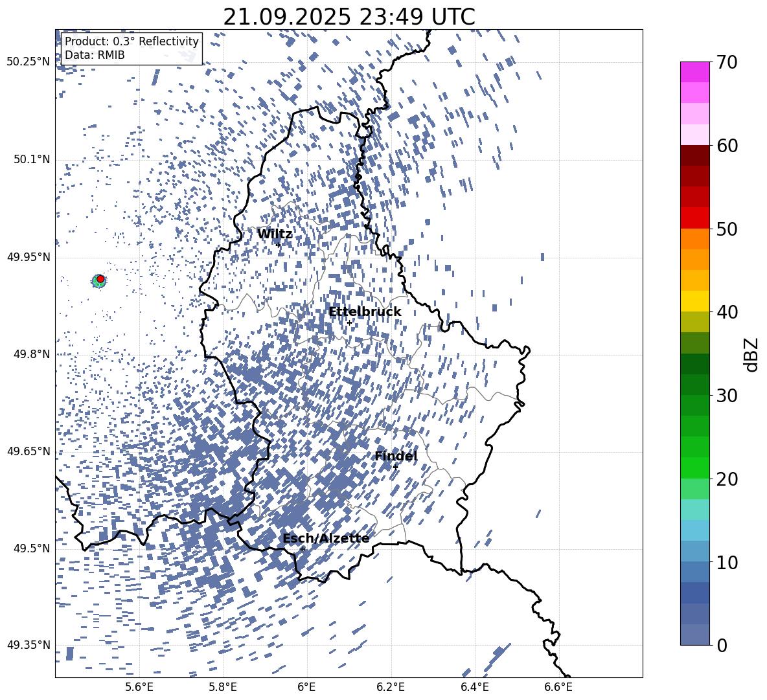Click the 30 tick label on colorbar

[727, 396]
